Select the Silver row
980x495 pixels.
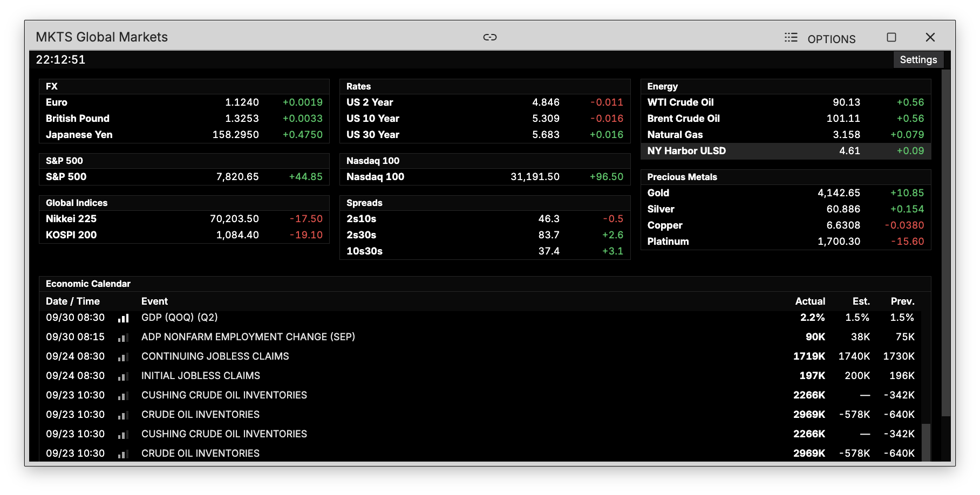click(786, 209)
